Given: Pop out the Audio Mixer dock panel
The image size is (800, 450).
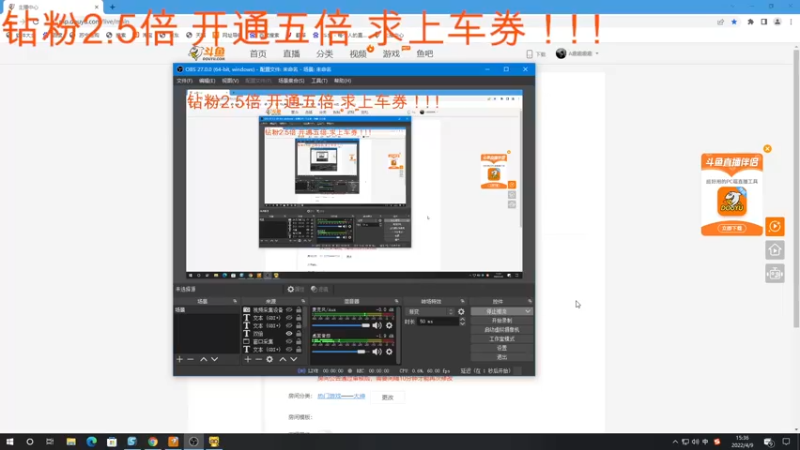Looking at the screenshot, I should click(x=396, y=301).
